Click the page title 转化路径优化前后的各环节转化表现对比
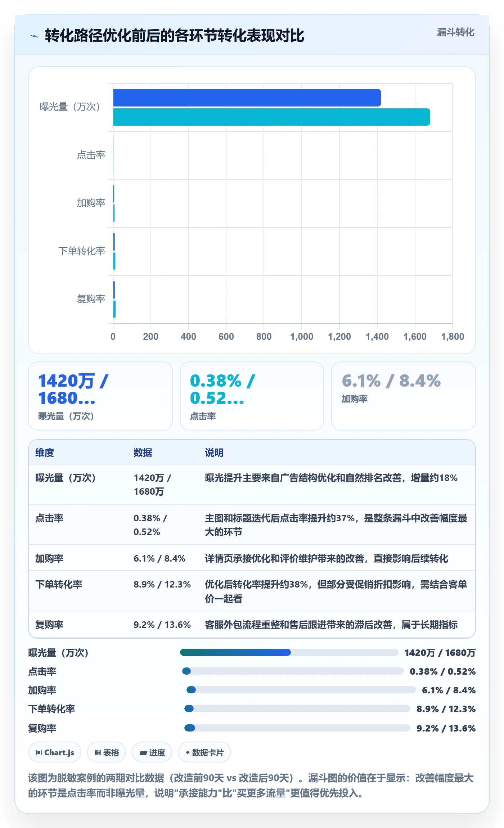504x828 pixels. (174, 36)
